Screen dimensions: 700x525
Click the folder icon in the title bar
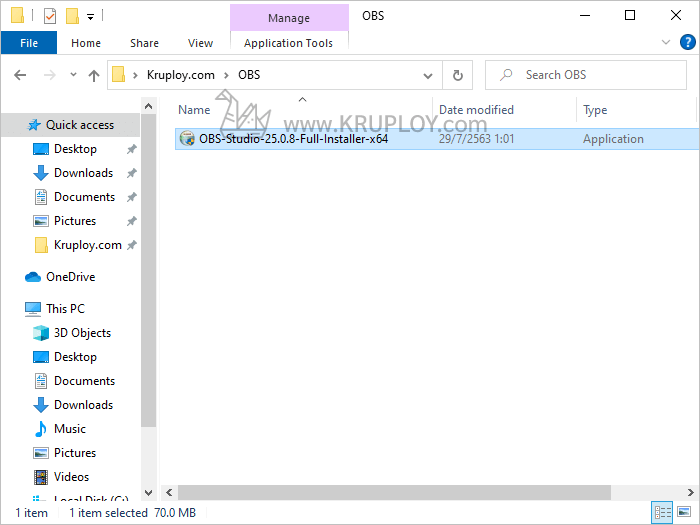click(17, 16)
